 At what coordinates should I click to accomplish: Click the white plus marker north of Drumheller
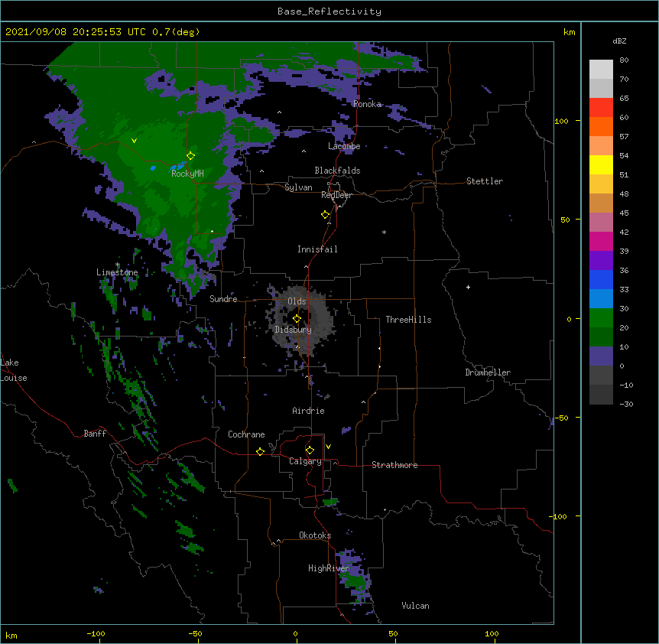coord(468,287)
